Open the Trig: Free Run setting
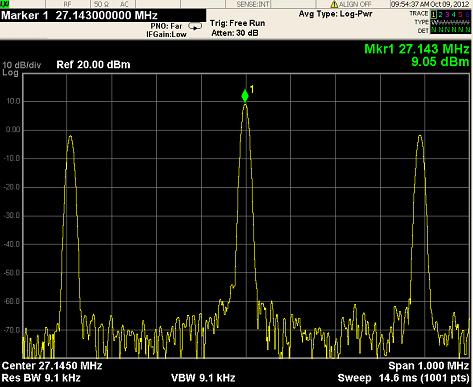Image resolution: width=473 pixels, height=387 pixels. pyautogui.click(x=237, y=23)
